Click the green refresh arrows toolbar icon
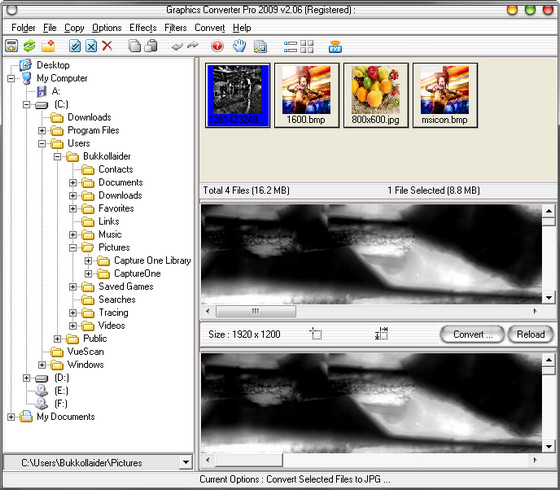 pyautogui.click(x=29, y=46)
